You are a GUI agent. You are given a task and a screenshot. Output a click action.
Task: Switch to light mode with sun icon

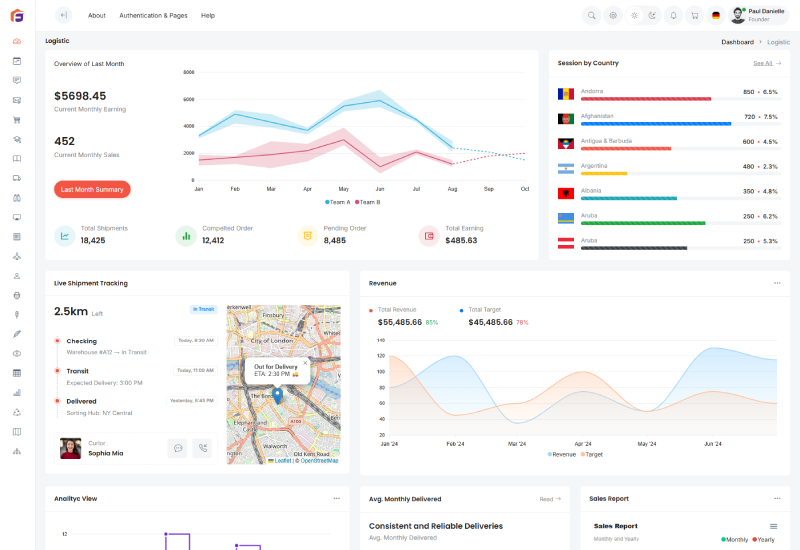pos(634,15)
